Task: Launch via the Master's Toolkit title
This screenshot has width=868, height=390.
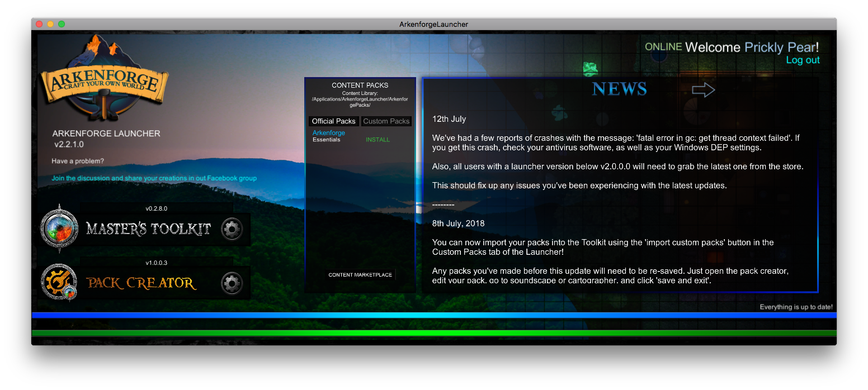Action: pyautogui.click(x=148, y=229)
